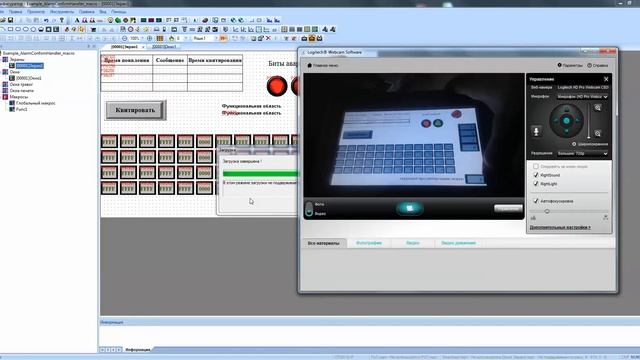Image resolution: width=640 pixels, height=360 pixels.
Task: Open the Видео tab in the gallery
Action: pyautogui.click(x=413, y=243)
